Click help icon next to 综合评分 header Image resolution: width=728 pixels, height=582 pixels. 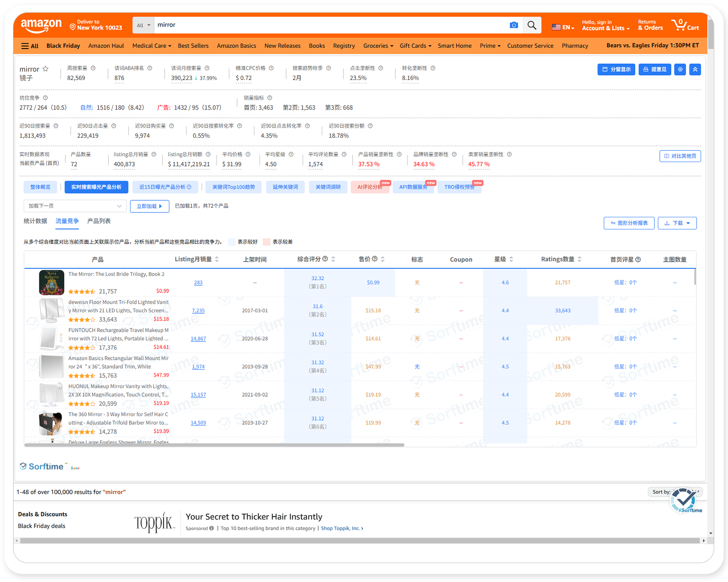point(325,259)
